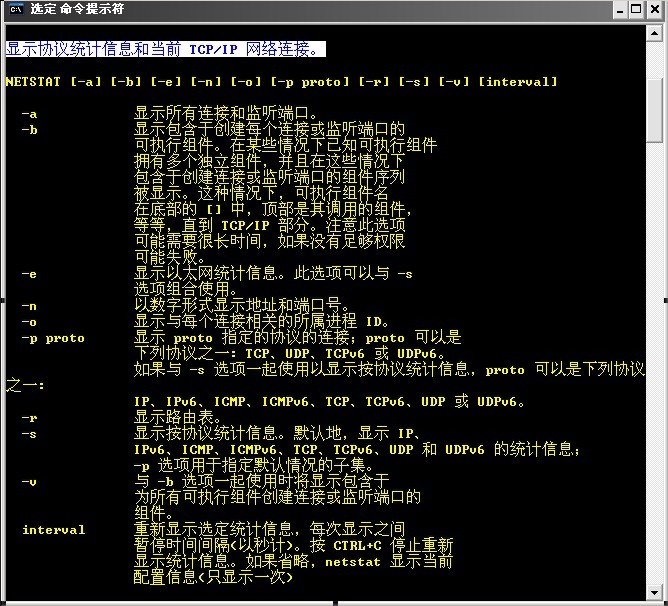This screenshot has width=668, height=606.
Task: Click the -v option label
Action: [x=29, y=482]
